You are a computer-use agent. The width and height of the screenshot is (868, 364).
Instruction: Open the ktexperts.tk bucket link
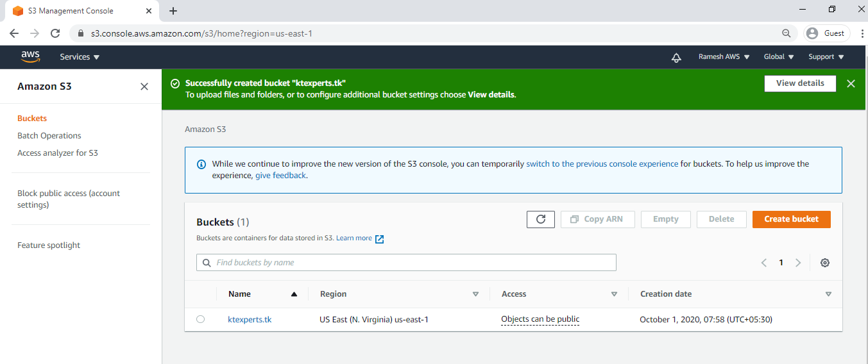coord(250,319)
